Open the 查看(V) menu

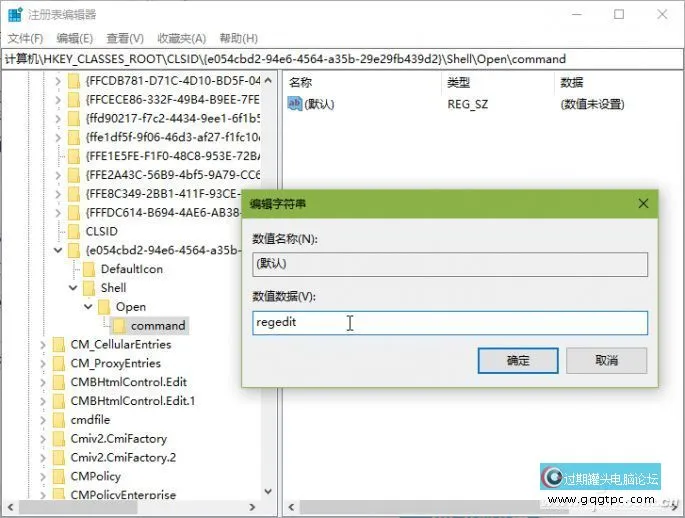pyautogui.click(x=125, y=38)
